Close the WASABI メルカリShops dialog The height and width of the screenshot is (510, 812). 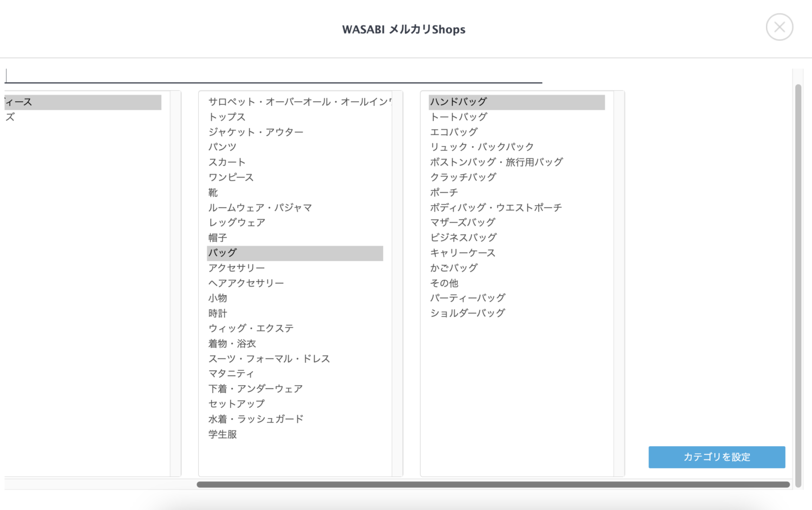click(779, 27)
